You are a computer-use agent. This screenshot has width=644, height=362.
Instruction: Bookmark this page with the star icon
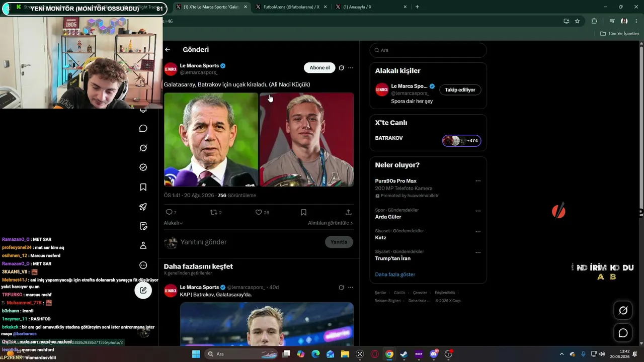[577, 21]
